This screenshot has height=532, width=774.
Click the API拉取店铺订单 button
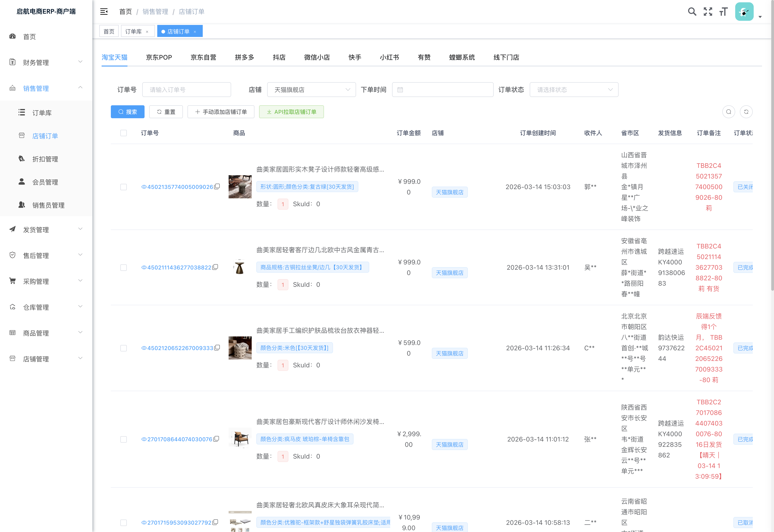coord(291,112)
